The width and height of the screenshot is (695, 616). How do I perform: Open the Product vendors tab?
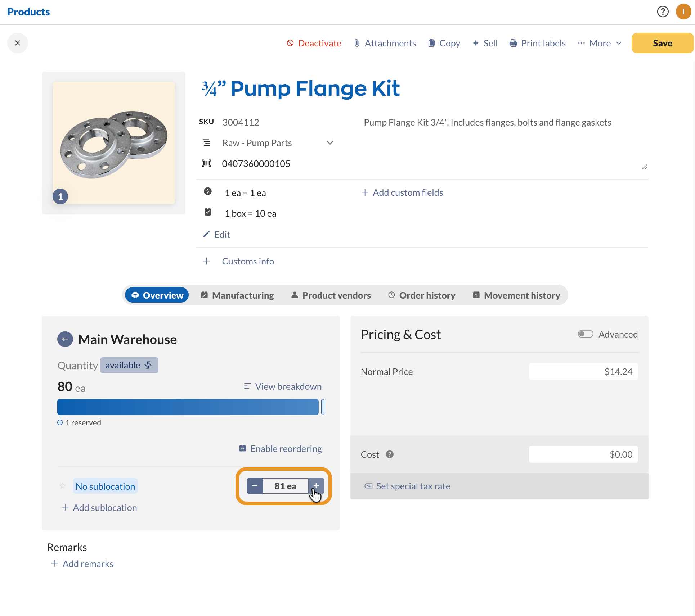click(331, 295)
